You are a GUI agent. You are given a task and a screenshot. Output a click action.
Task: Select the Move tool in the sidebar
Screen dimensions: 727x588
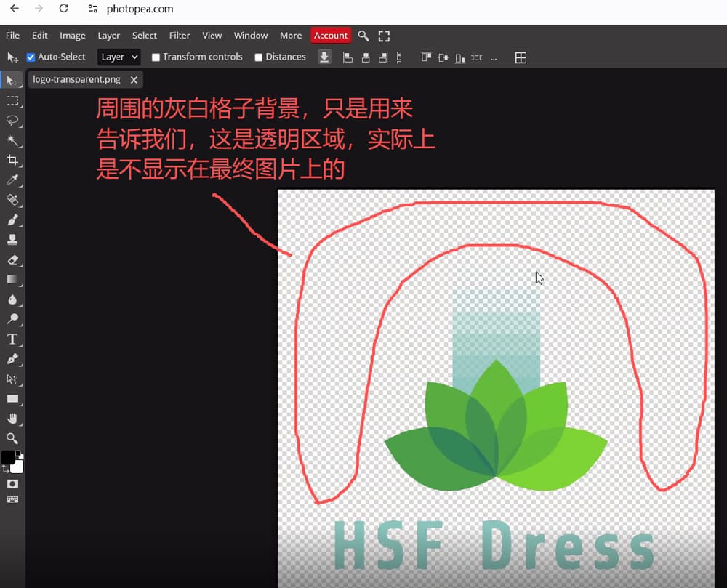(x=12, y=81)
